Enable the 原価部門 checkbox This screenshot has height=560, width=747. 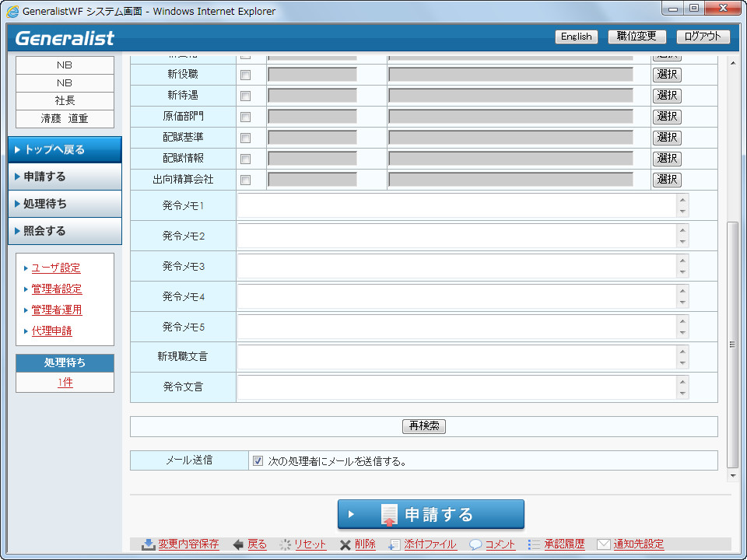click(245, 117)
